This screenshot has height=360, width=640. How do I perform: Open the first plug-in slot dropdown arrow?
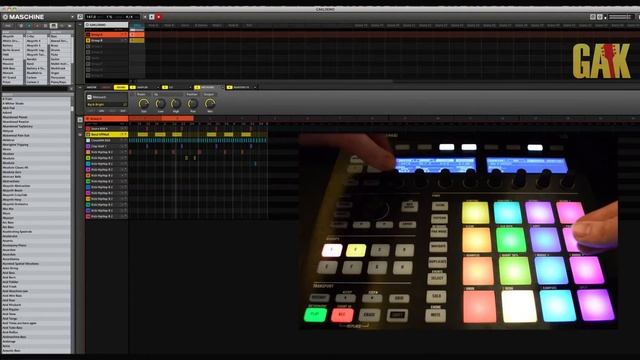point(158,87)
